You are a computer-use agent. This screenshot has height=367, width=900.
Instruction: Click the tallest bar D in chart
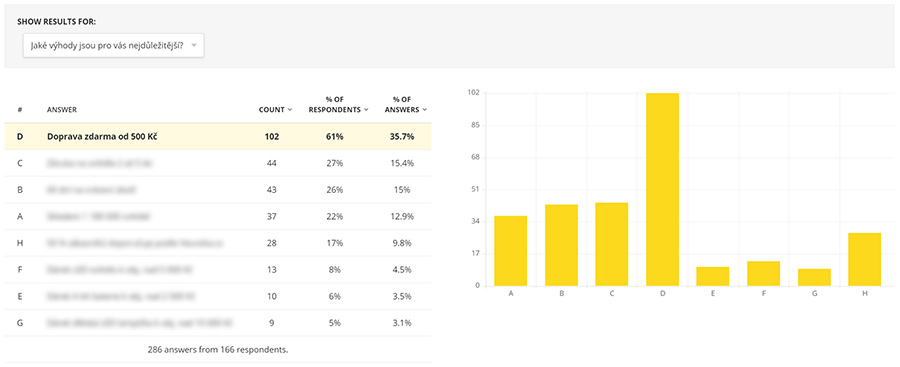click(662, 190)
